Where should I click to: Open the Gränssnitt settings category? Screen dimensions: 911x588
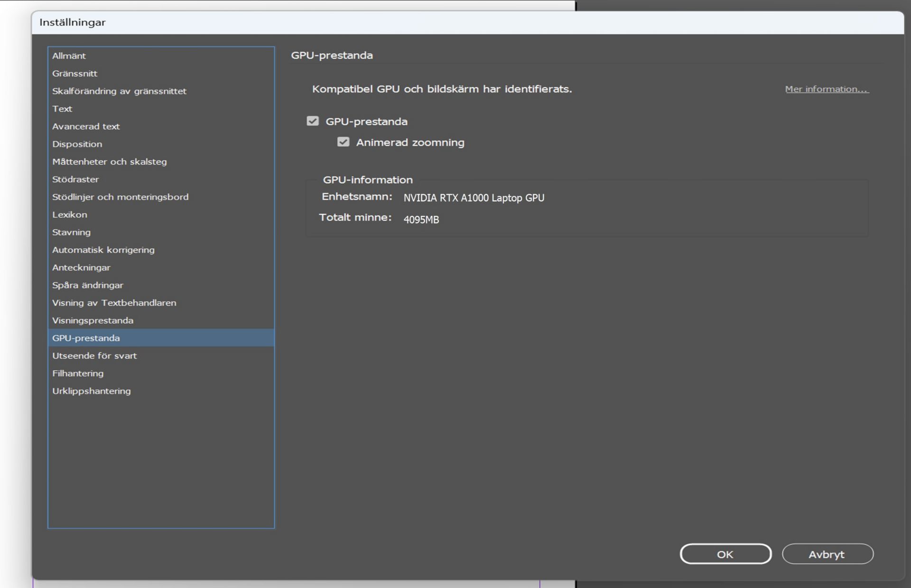click(x=75, y=74)
